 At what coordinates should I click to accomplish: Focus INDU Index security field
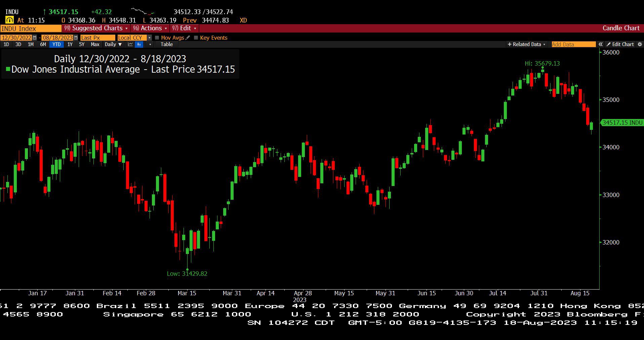31,29
